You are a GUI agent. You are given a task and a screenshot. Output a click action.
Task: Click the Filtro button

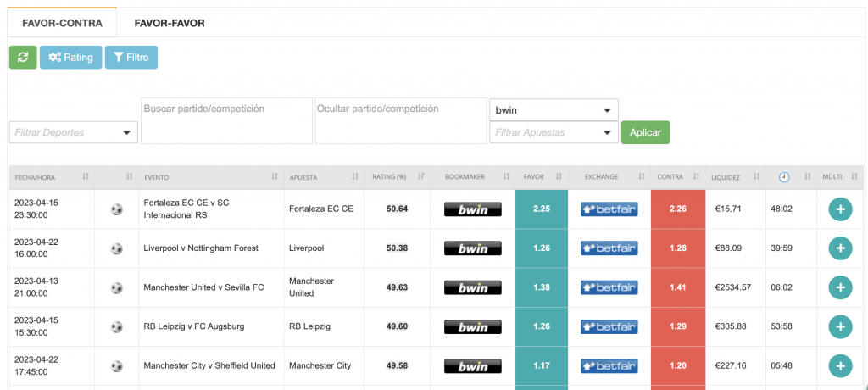(131, 57)
